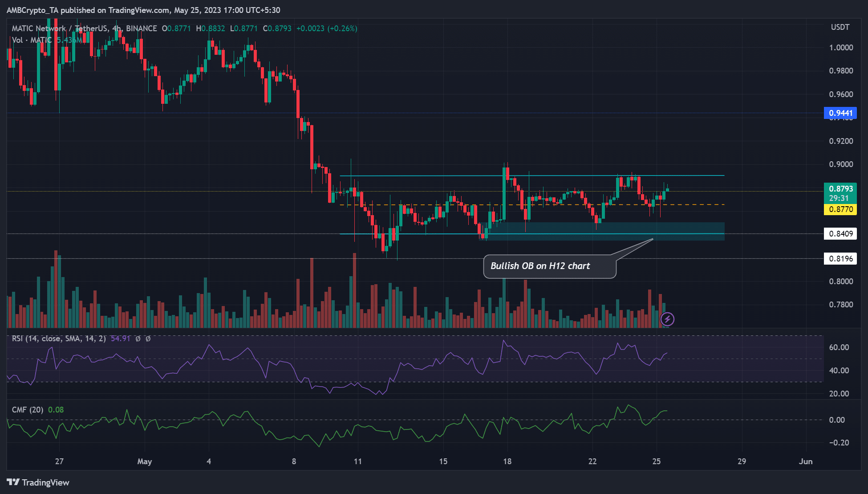Click the '15' date on time axis
This screenshot has width=868, height=494.
443,461
